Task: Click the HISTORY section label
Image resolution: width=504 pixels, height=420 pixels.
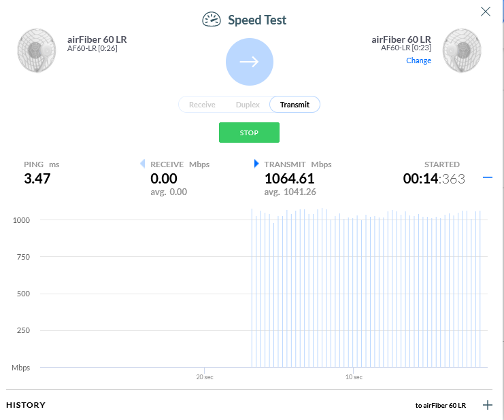Action: [26, 405]
